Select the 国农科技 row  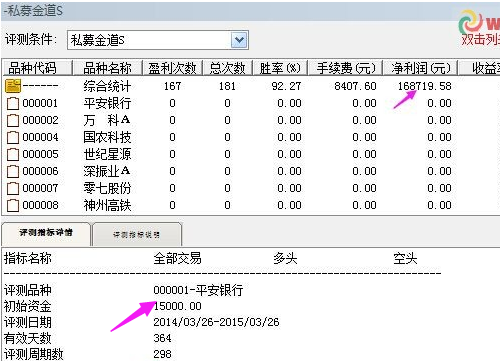(x=107, y=137)
